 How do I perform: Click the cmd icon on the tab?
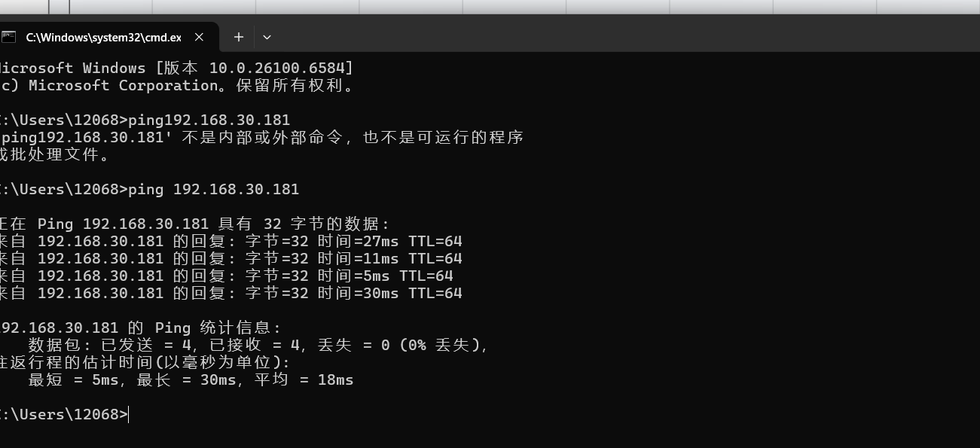[9, 37]
